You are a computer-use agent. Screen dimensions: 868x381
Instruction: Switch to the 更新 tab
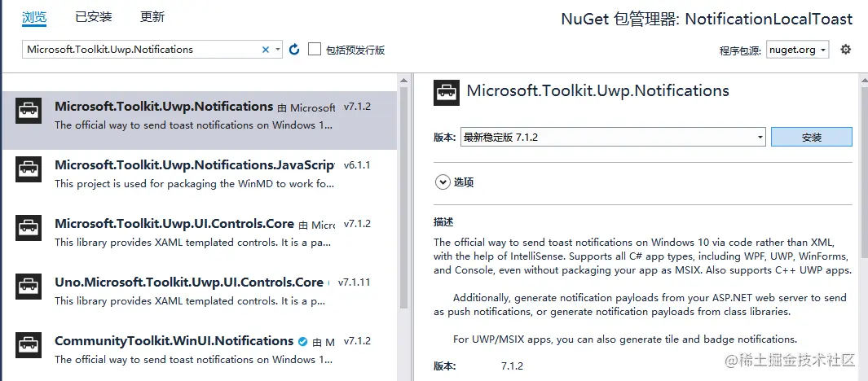point(152,16)
